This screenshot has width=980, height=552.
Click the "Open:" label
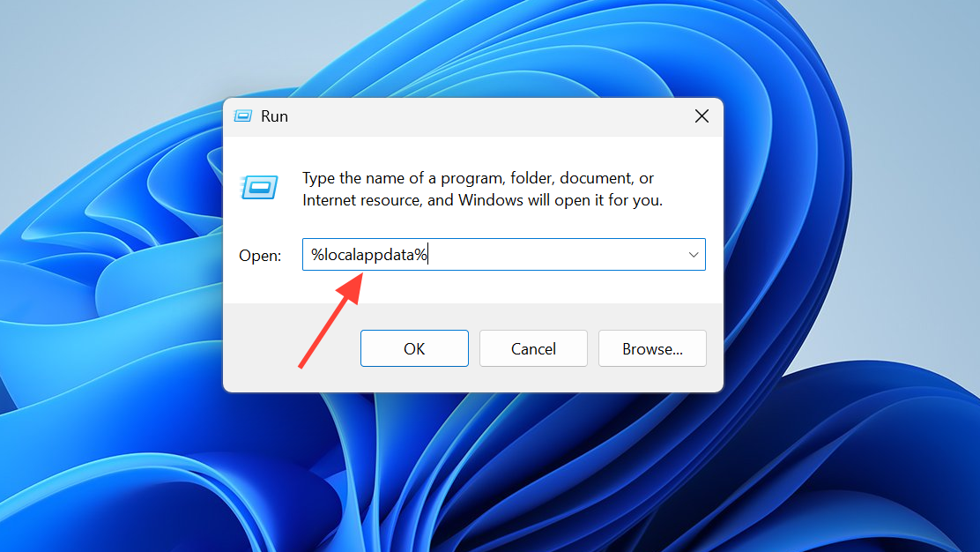260,256
